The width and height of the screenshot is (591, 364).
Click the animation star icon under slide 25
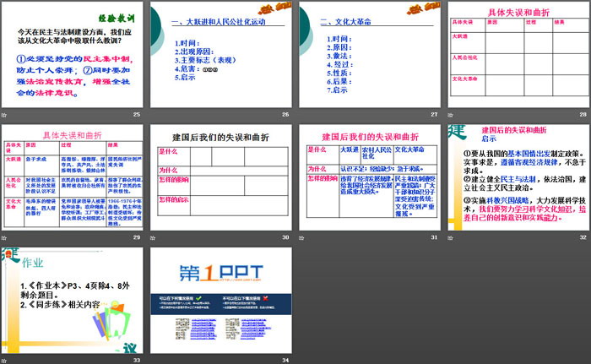pos(3,115)
